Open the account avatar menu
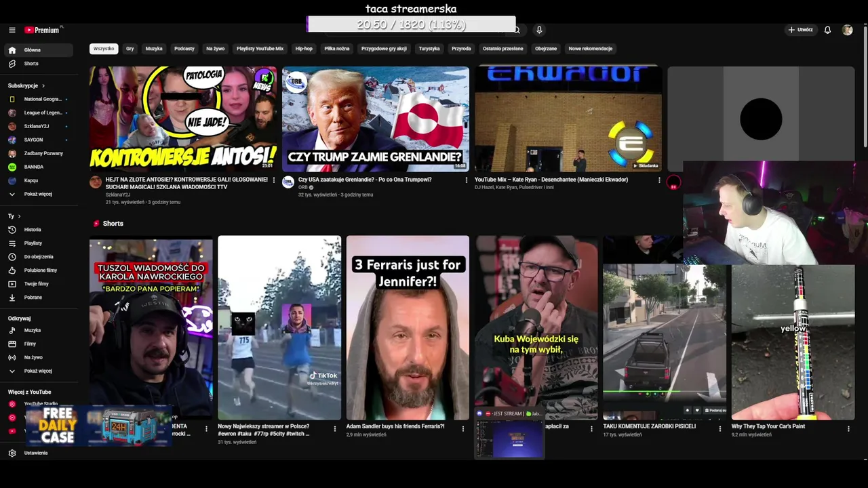The image size is (868, 488). click(x=847, y=30)
